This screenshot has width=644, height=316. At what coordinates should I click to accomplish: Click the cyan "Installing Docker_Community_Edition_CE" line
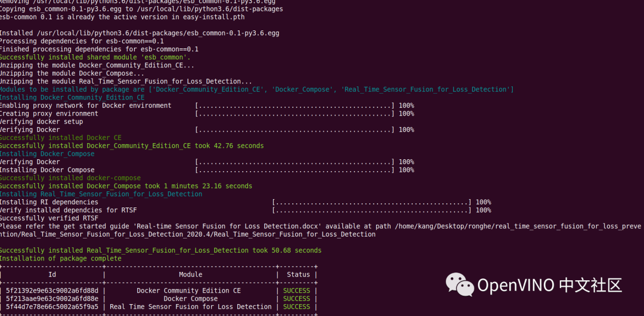[x=72, y=97]
